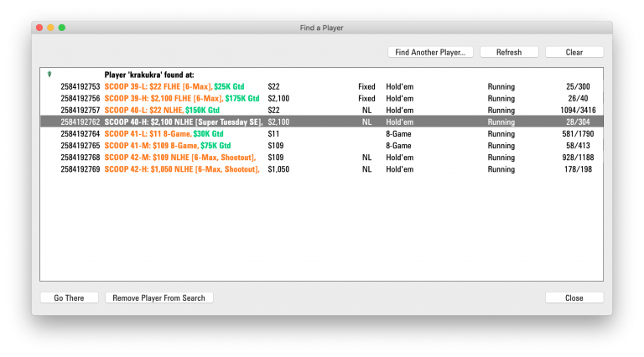Click tournament ID 2584192756

pos(80,99)
